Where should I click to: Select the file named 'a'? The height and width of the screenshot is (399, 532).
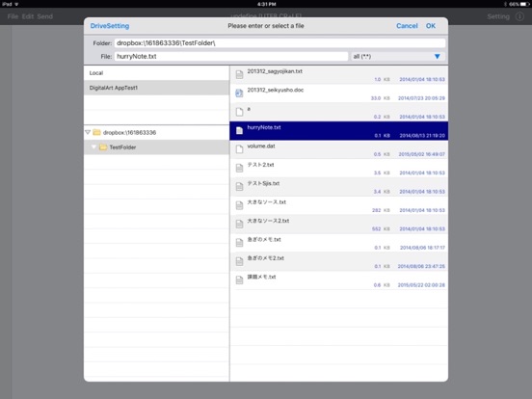(338, 113)
